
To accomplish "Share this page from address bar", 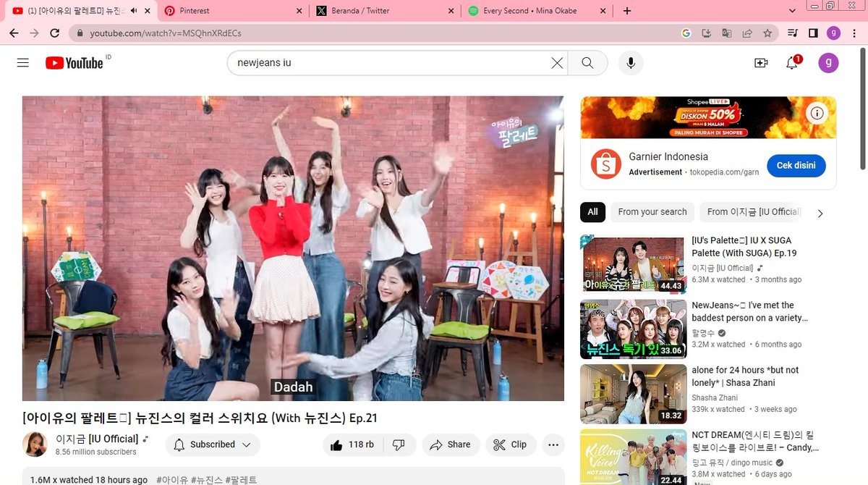I will (x=747, y=33).
